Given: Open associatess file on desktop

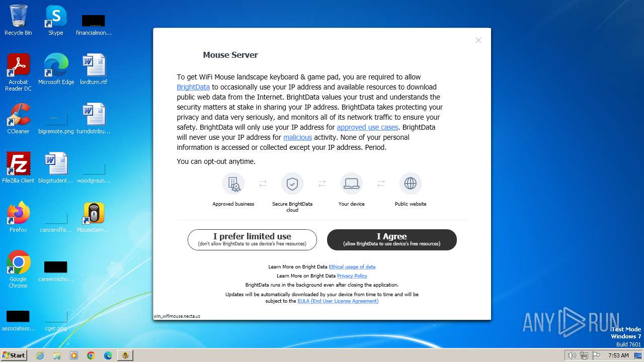Looking at the screenshot, I should pyautogui.click(x=18, y=321).
